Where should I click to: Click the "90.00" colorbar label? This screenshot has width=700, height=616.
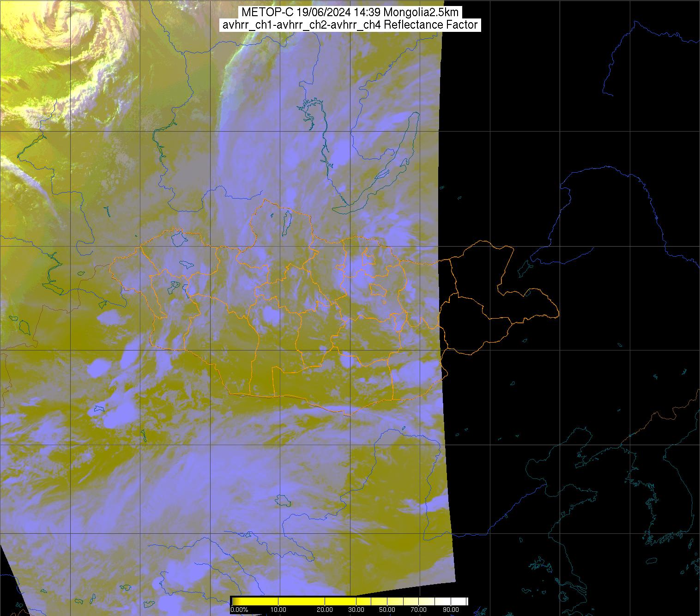(x=451, y=610)
